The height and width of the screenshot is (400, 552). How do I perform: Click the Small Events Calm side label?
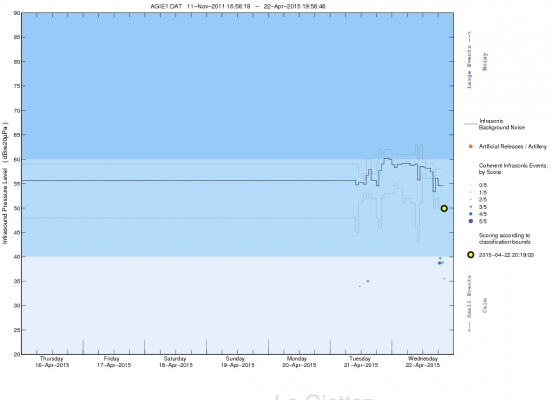[477, 304]
